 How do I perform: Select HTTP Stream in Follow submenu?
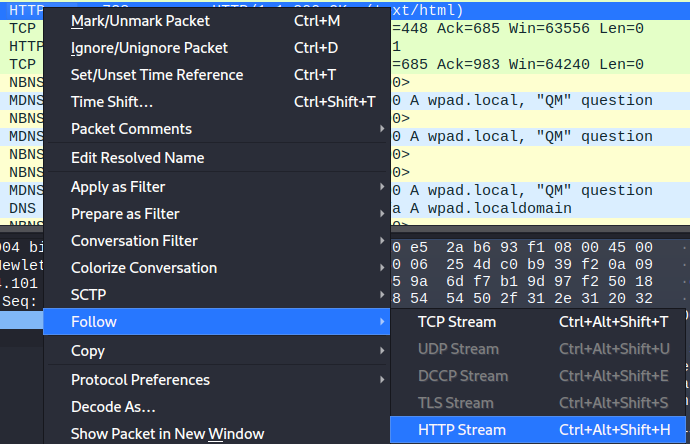pyautogui.click(x=462, y=430)
